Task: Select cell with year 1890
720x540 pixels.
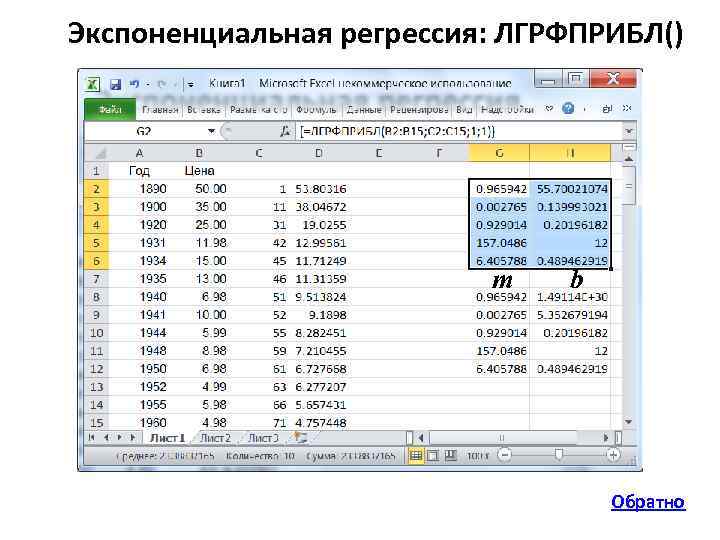Action: [139, 189]
